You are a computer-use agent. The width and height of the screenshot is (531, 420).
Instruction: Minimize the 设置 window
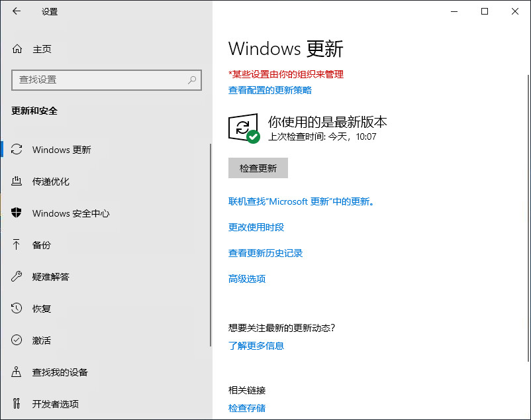[454, 11]
